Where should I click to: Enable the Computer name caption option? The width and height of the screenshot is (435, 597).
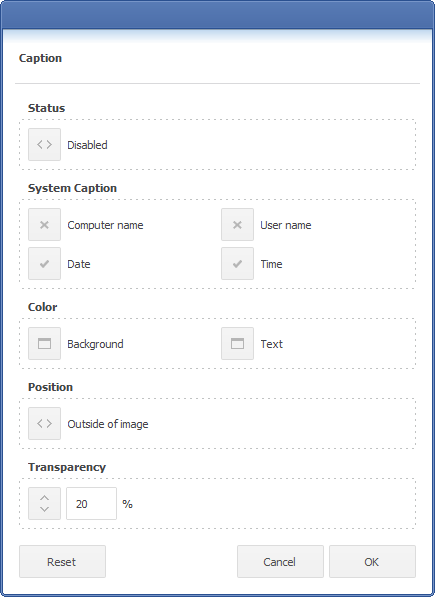click(x=44, y=225)
